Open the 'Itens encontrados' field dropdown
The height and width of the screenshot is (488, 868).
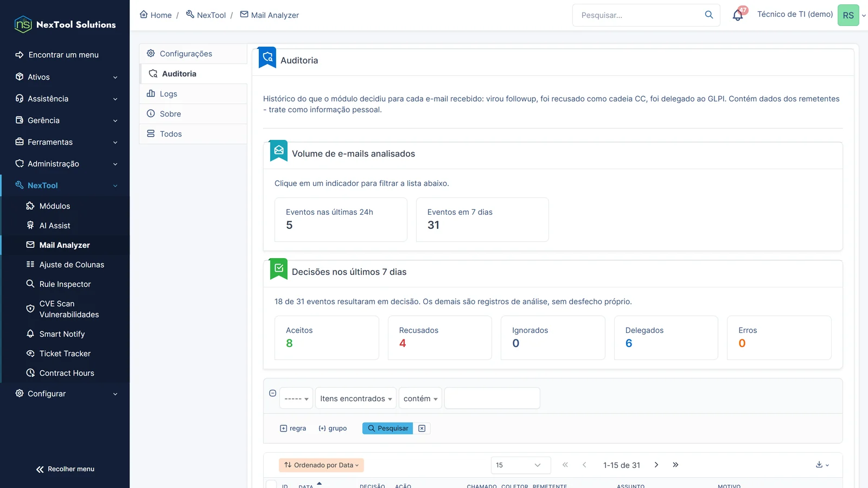point(356,399)
